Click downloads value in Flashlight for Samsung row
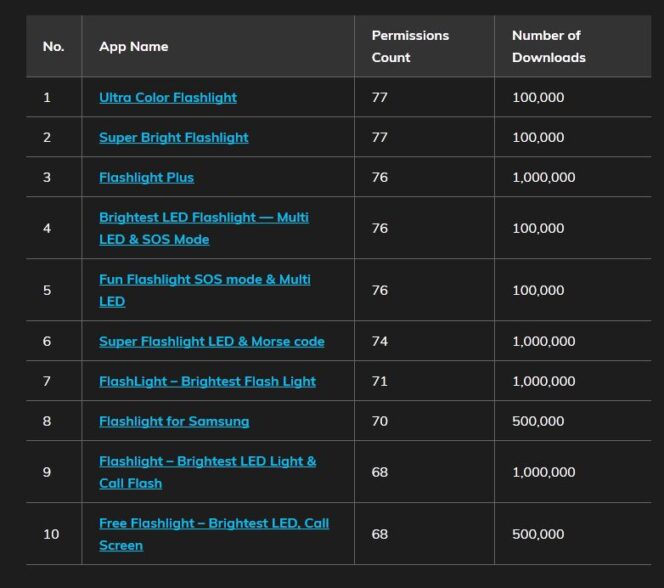The width and height of the screenshot is (664, 588). pyautogui.click(x=538, y=422)
